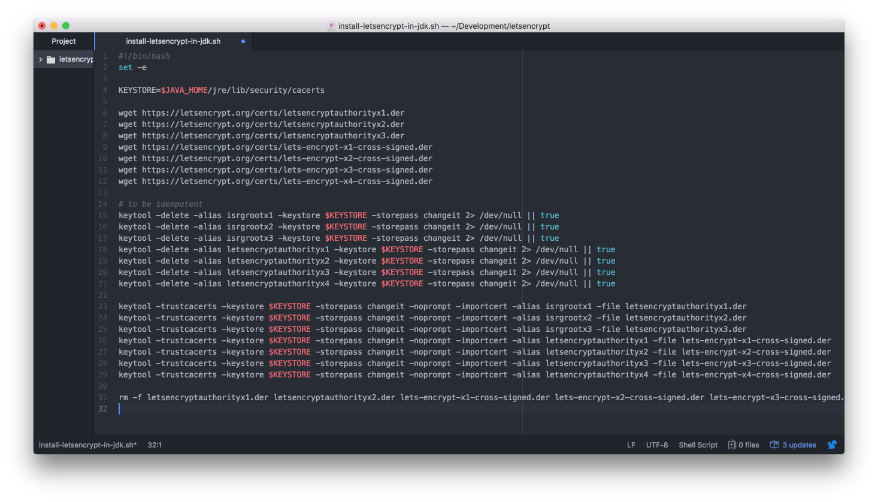Change the LF line ending selector

(631, 444)
